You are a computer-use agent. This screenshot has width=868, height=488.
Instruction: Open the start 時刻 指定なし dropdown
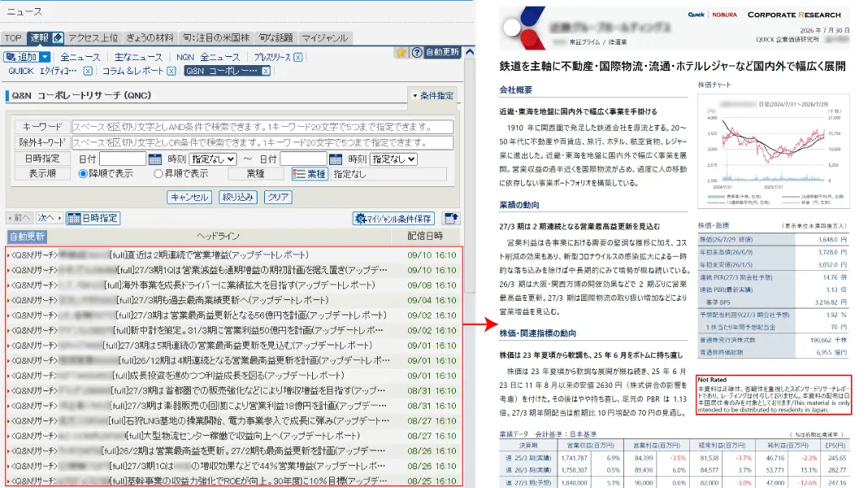click(213, 159)
